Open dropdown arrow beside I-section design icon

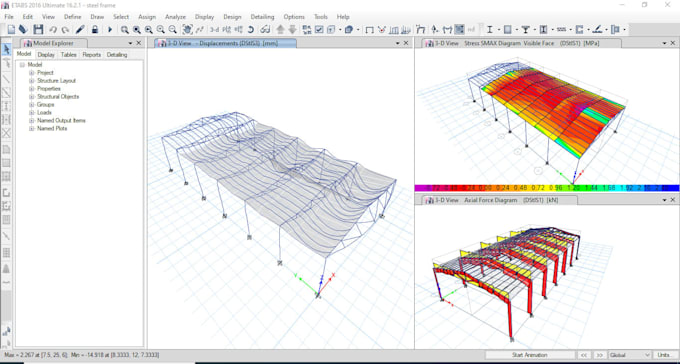(498, 30)
